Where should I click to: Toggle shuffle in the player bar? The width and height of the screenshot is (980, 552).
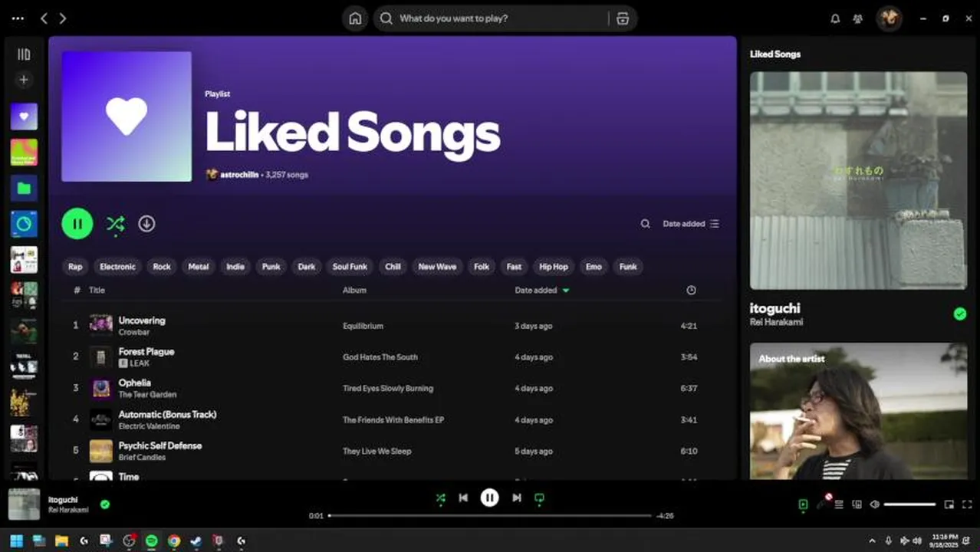click(x=440, y=498)
